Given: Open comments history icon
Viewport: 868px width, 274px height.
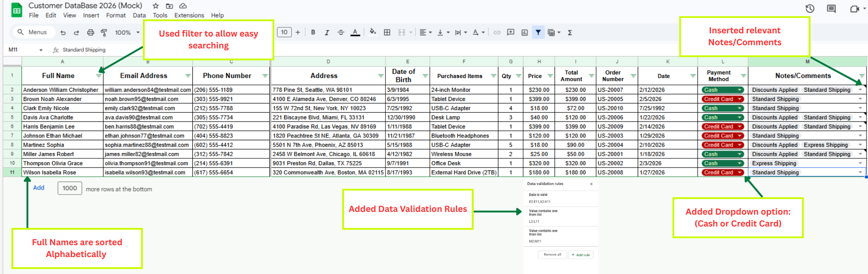Looking at the screenshot, I should (x=831, y=9).
